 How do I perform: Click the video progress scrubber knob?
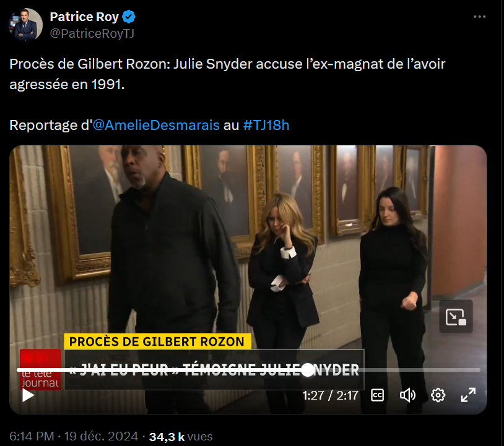[308, 370]
